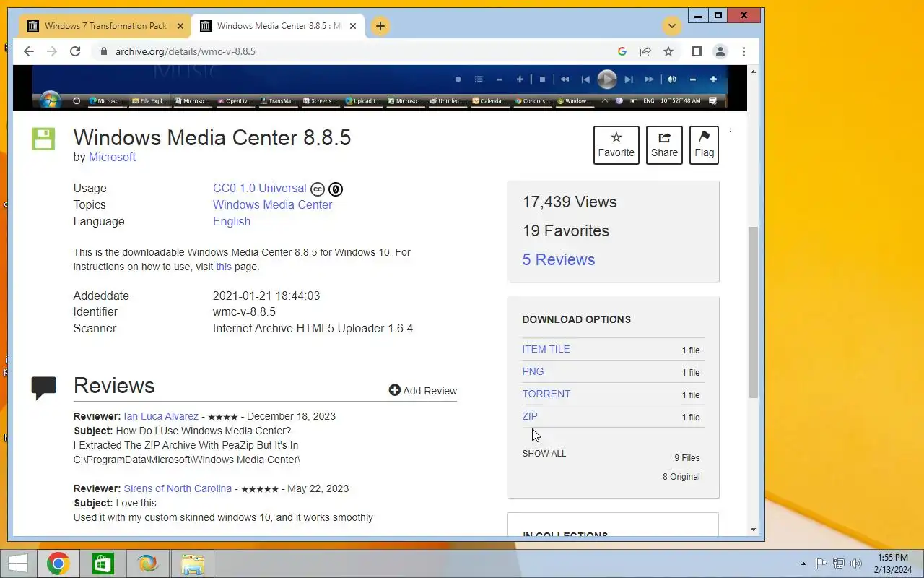Open Chrome from the taskbar
924x578 pixels.
tap(58, 564)
